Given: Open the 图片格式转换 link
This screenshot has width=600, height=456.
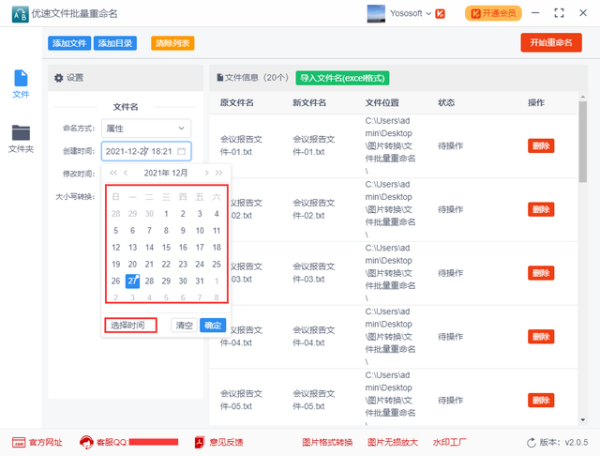Looking at the screenshot, I should 327,442.
